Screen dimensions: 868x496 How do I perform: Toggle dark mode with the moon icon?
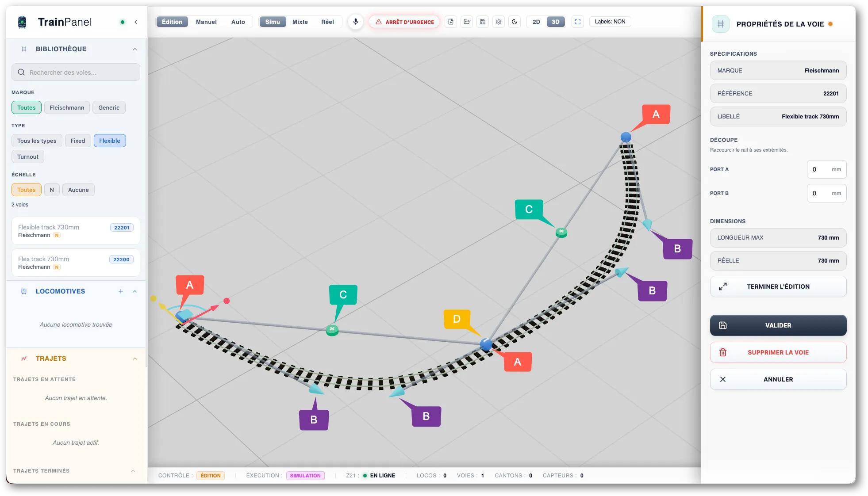(514, 22)
